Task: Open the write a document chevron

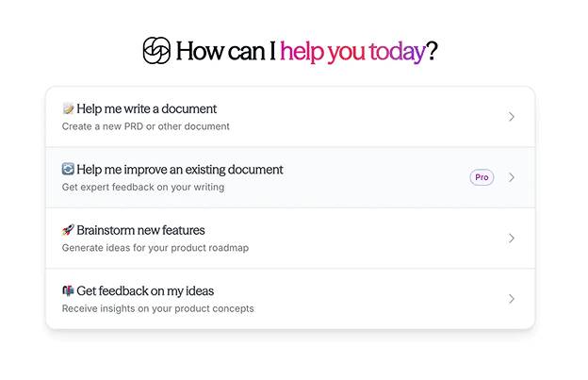Action: pyautogui.click(x=512, y=117)
